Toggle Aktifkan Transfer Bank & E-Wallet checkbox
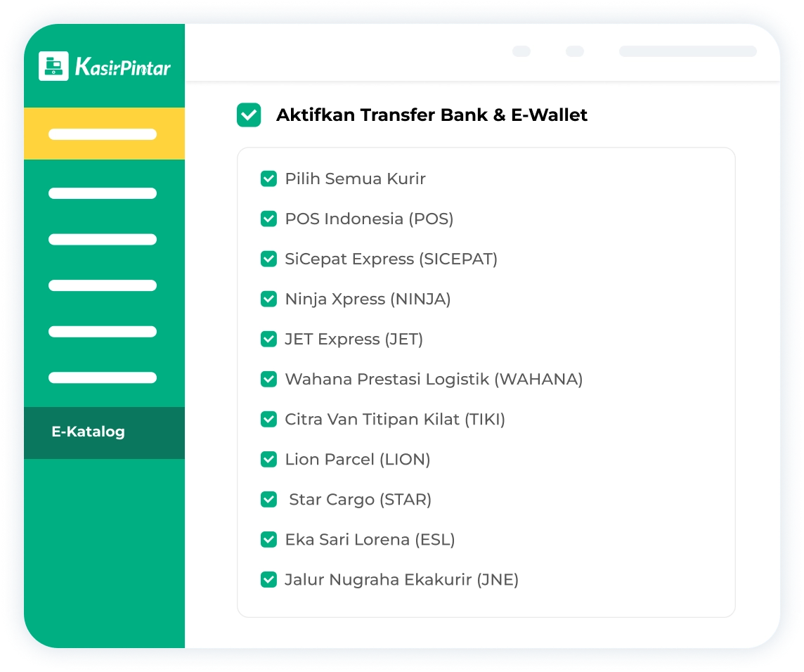Screen dimensions: 804x672 click(249, 115)
